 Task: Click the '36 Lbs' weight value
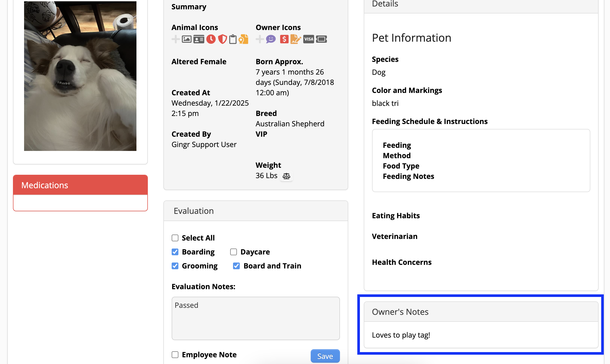266,176
